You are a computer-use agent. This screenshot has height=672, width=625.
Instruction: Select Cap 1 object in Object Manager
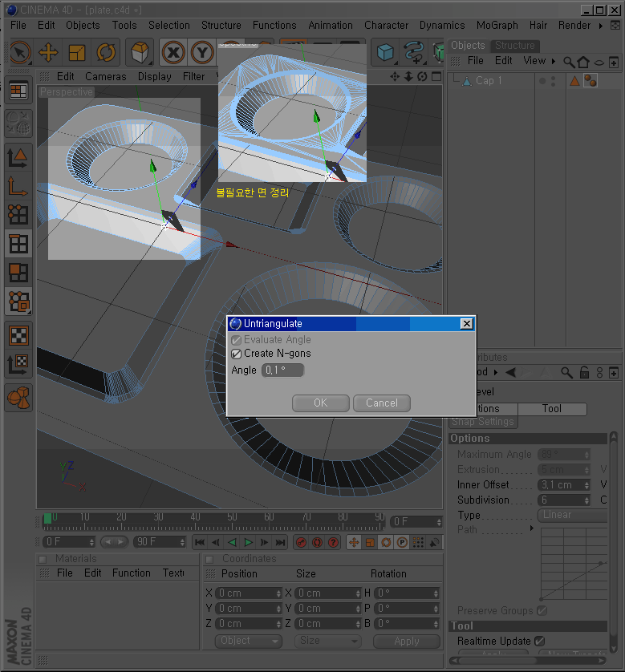click(489, 81)
